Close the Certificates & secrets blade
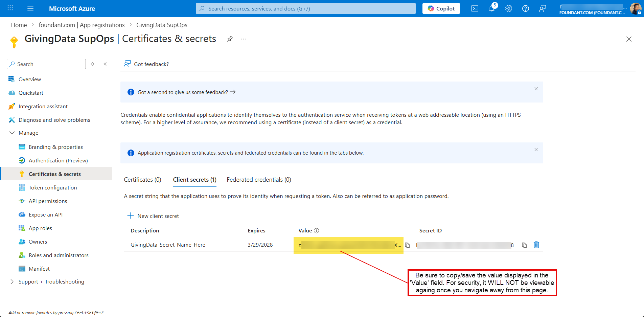The height and width of the screenshot is (317, 644). click(x=629, y=39)
